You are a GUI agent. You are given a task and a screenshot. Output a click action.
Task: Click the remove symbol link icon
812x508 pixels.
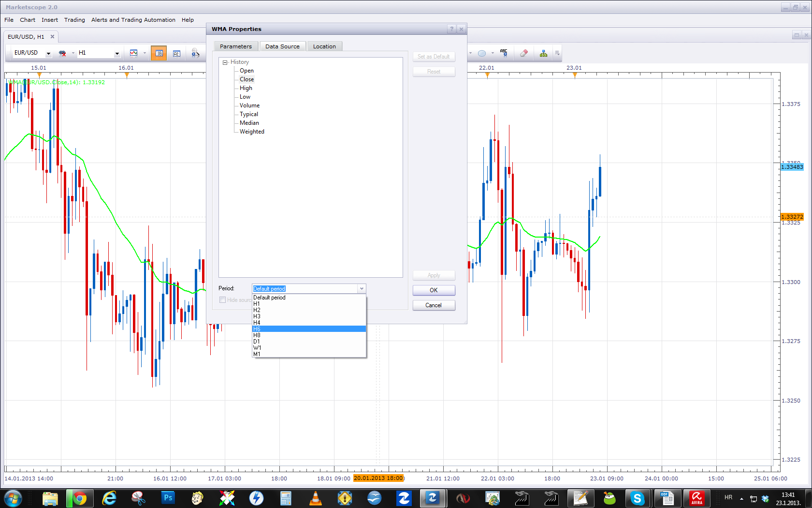pyautogui.click(x=62, y=53)
